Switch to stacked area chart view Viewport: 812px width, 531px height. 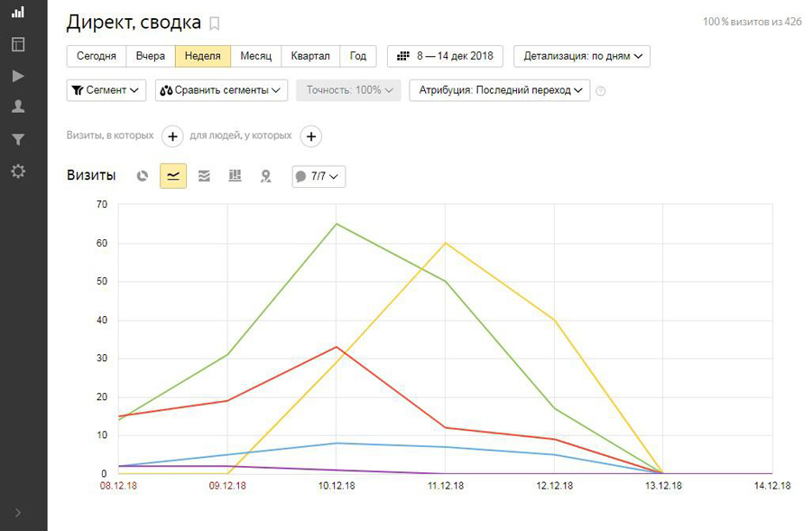click(204, 176)
